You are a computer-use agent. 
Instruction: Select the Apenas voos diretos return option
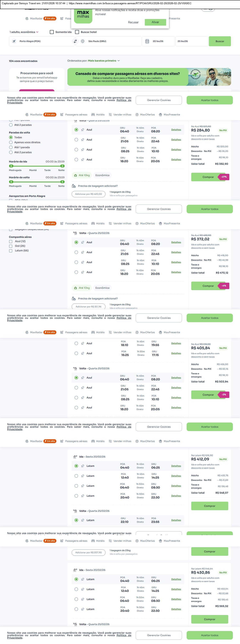point(11,142)
